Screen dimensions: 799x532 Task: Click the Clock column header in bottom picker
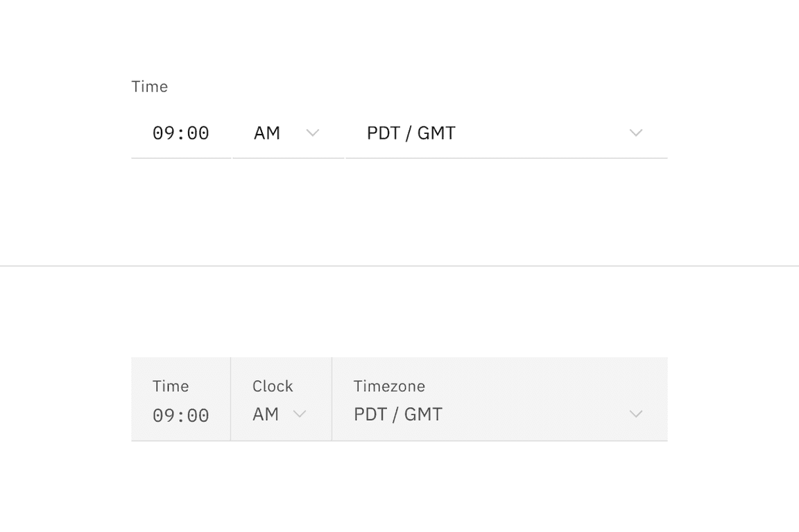click(272, 386)
